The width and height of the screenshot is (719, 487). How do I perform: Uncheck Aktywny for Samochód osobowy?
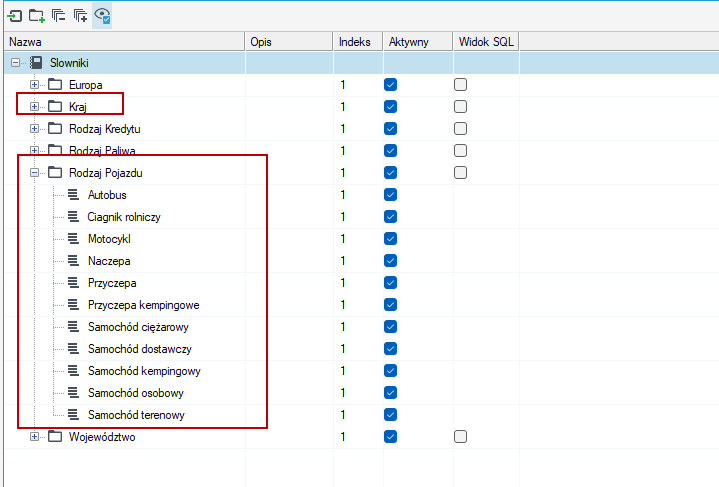[390, 393]
